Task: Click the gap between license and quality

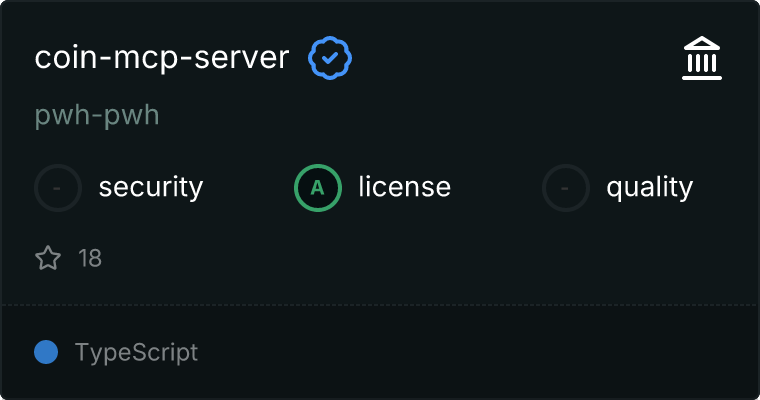Action: [497, 187]
